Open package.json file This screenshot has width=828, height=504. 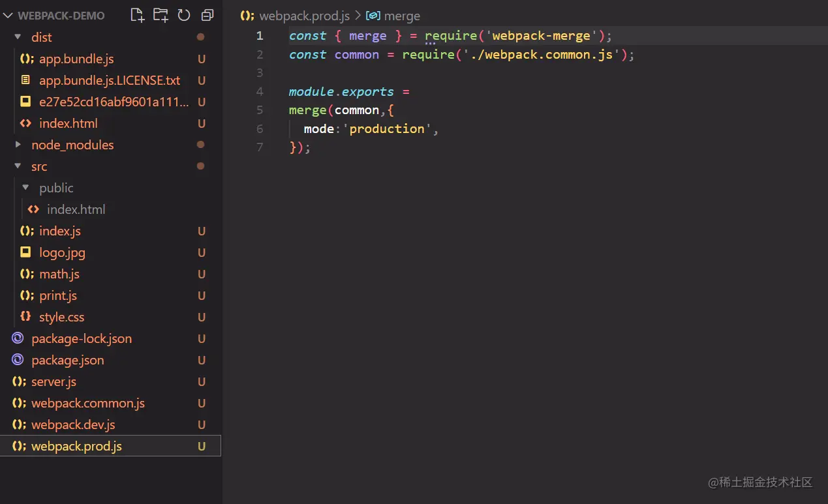[x=68, y=360]
